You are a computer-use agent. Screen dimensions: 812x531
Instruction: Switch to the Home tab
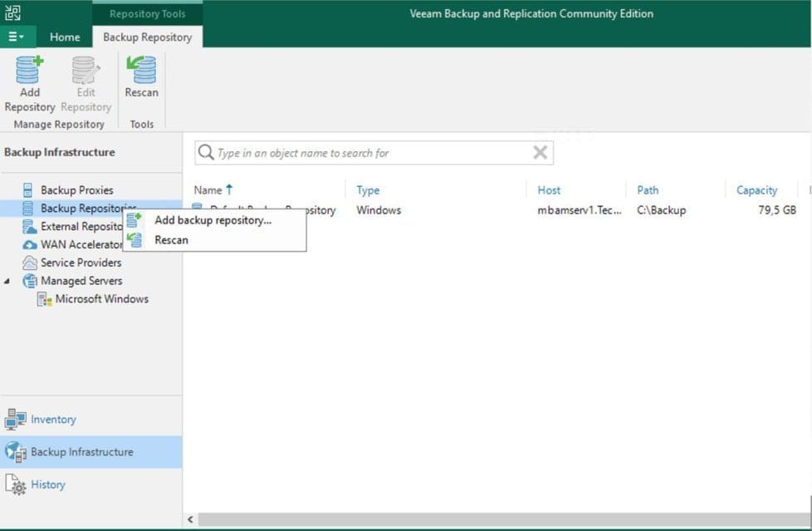(65, 37)
